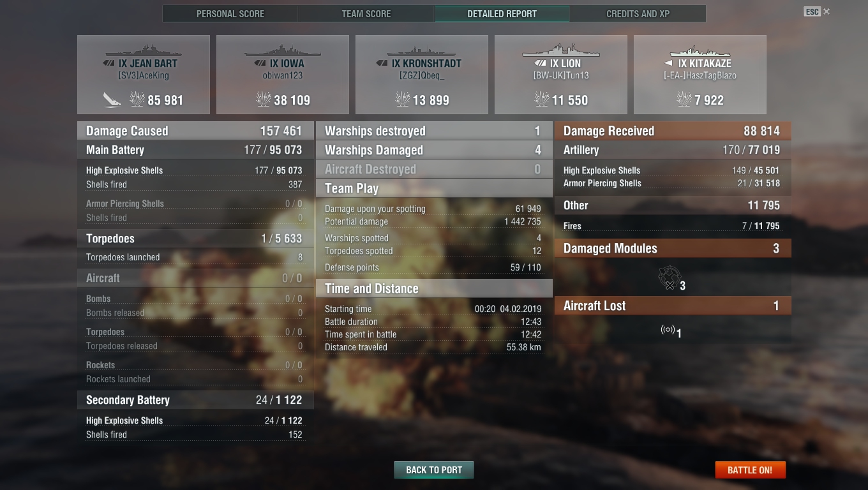Switch to the Personal Score tab
868x490 pixels.
coord(230,13)
